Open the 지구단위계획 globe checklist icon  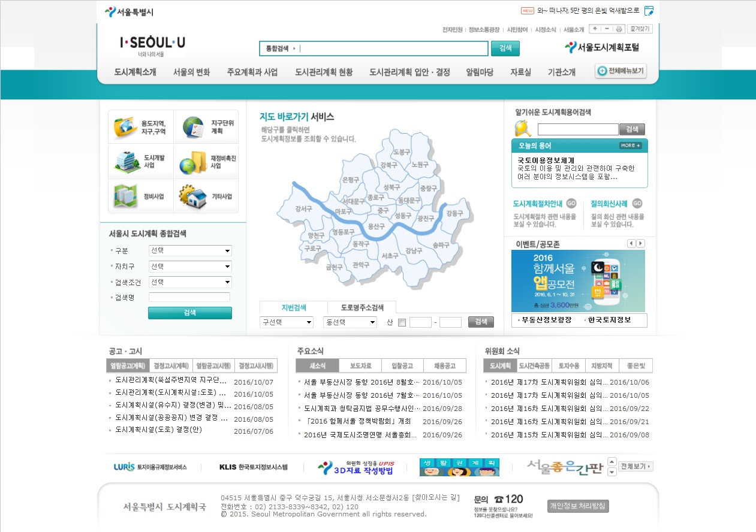pos(193,126)
